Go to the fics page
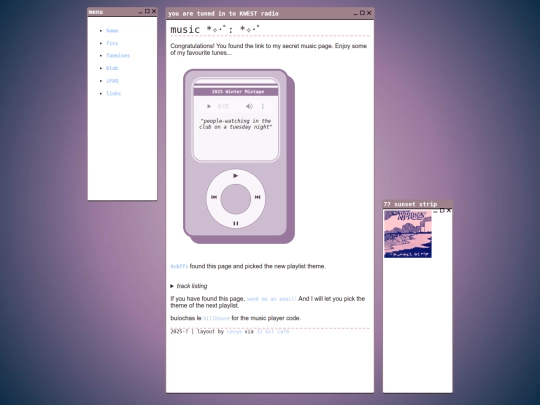The image size is (540, 405). coord(112,43)
